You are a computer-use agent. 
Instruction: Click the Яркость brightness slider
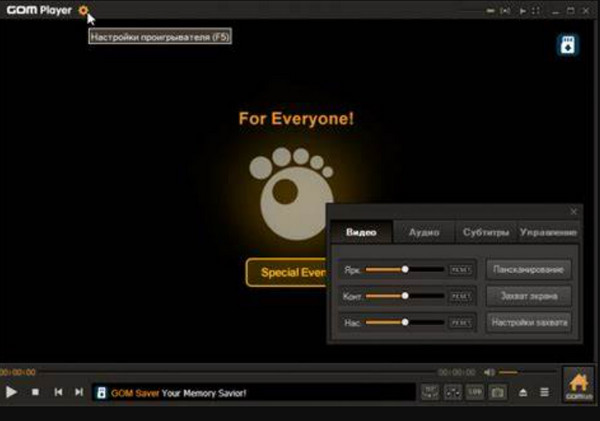click(x=405, y=269)
